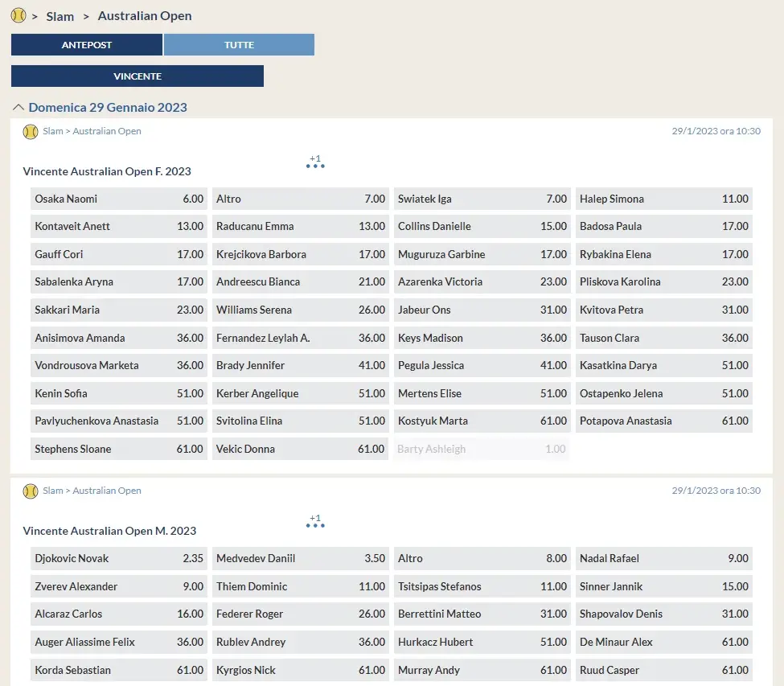Screen dimensions: 784x686
Task: Choose Halep Simona at 11.00
Action: tap(664, 199)
